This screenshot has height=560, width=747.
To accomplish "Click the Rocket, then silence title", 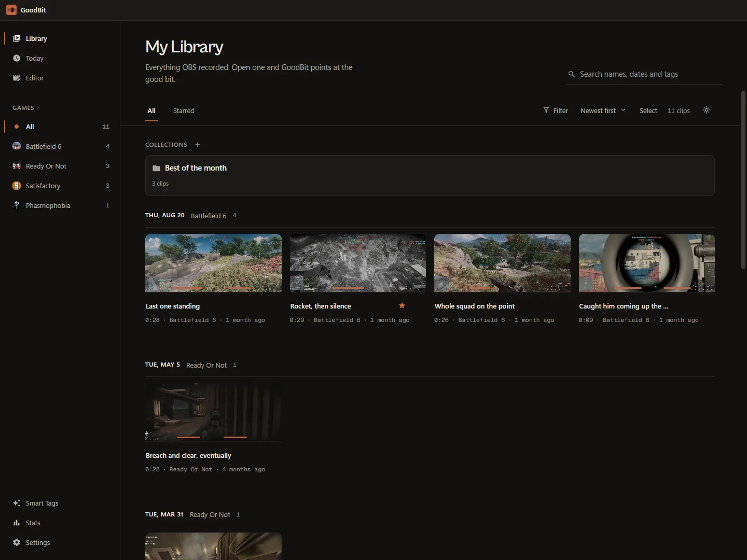I will point(321,306).
